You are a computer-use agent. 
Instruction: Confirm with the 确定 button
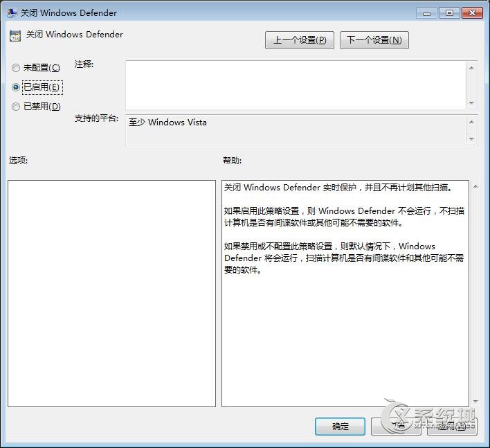click(340, 427)
